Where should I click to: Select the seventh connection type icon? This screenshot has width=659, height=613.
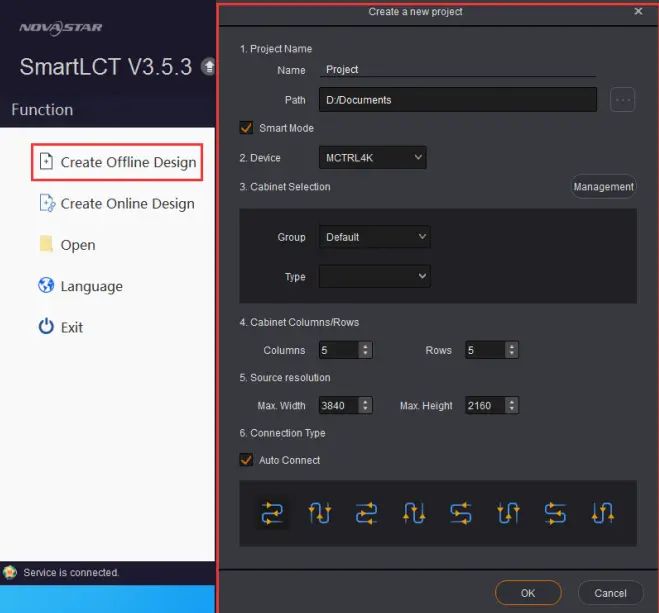coord(555,513)
